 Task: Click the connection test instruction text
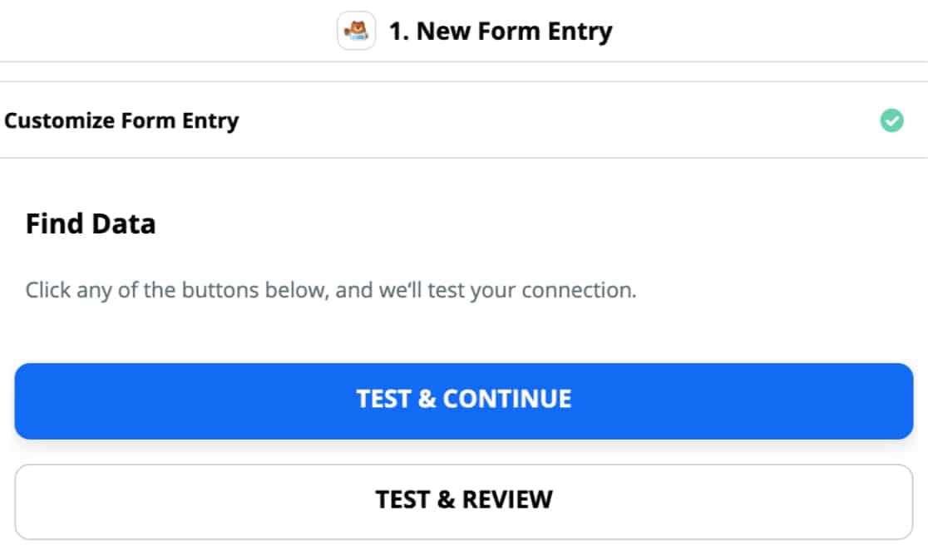click(329, 290)
